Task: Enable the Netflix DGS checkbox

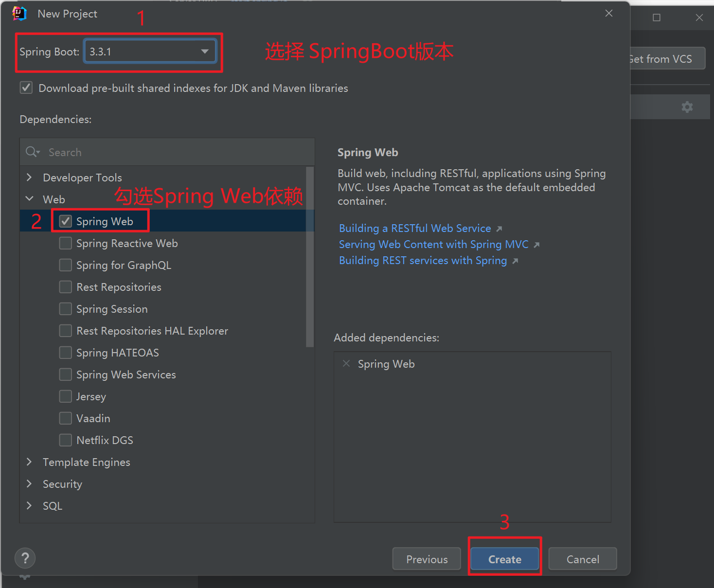Action: [x=66, y=440]
